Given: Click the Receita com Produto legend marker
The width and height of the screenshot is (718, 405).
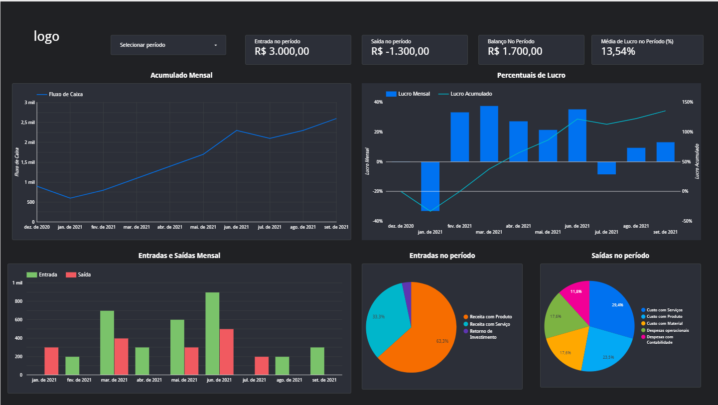Looking at the screenshot, I should coord(464,316).
